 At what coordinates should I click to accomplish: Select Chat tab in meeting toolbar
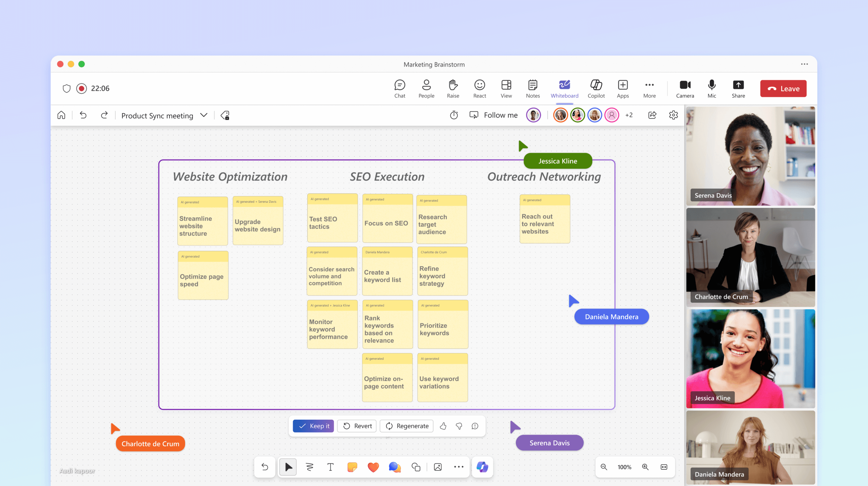pos(399,88)
